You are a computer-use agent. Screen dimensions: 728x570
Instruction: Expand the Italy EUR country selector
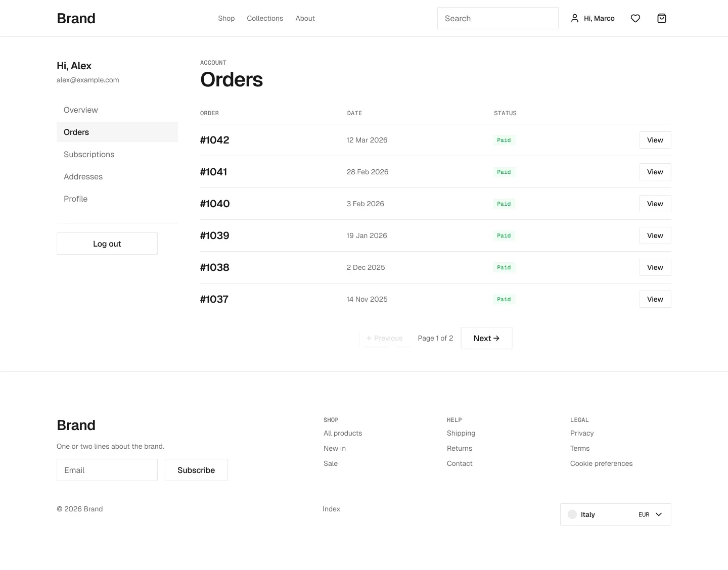click(616, 514)
